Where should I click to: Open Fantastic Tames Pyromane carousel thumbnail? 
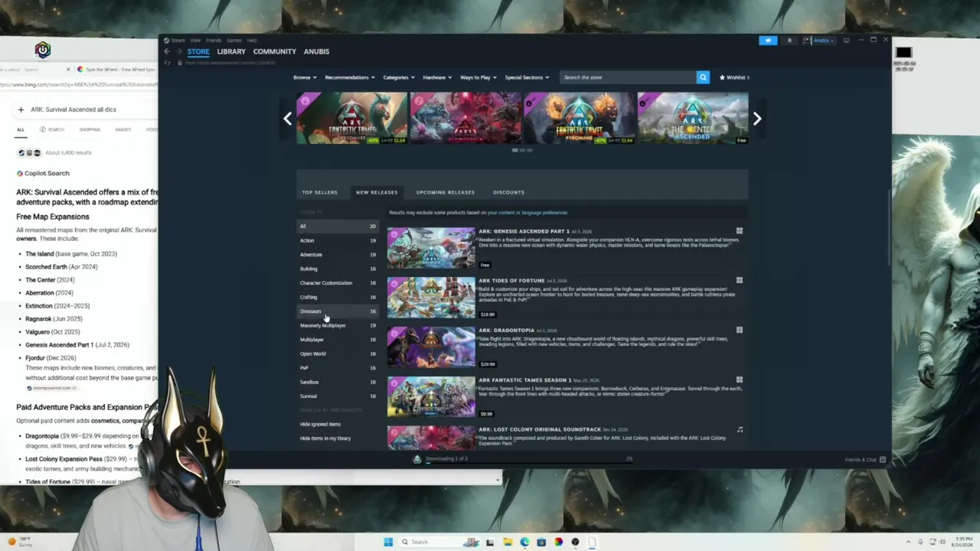pos(580,118)
